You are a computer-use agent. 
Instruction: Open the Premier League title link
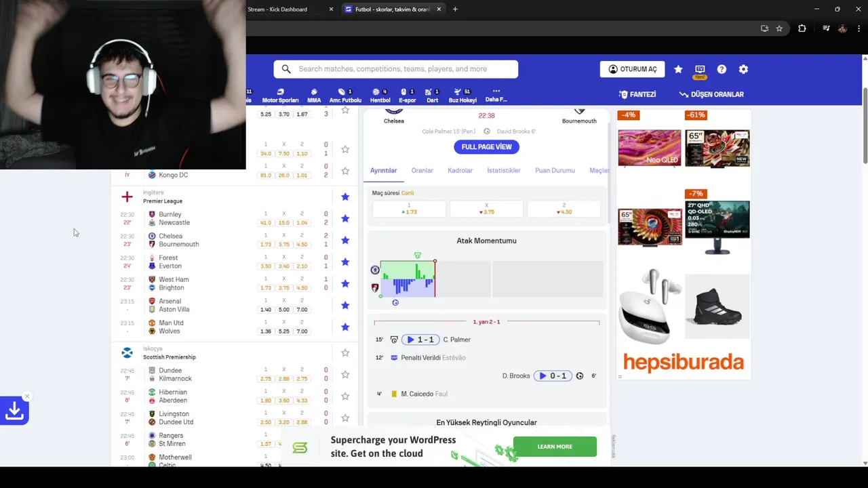tap(163, 201)
